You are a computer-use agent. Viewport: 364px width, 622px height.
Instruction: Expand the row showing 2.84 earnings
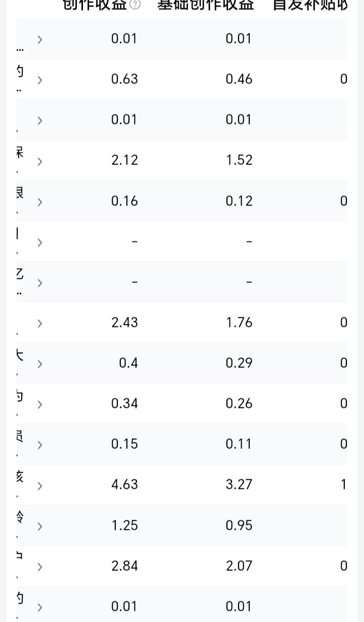[40, 567]
